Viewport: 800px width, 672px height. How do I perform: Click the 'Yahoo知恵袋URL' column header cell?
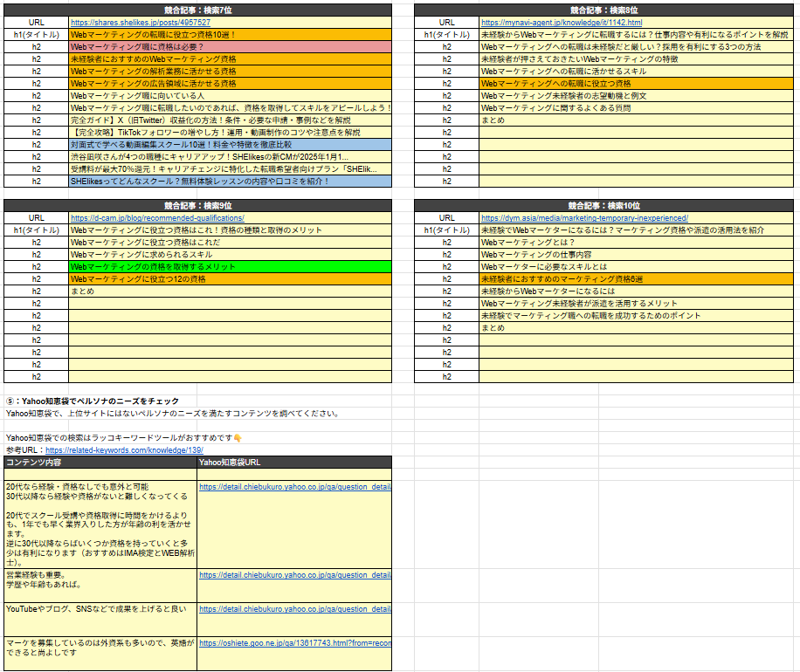pos(294,462)
